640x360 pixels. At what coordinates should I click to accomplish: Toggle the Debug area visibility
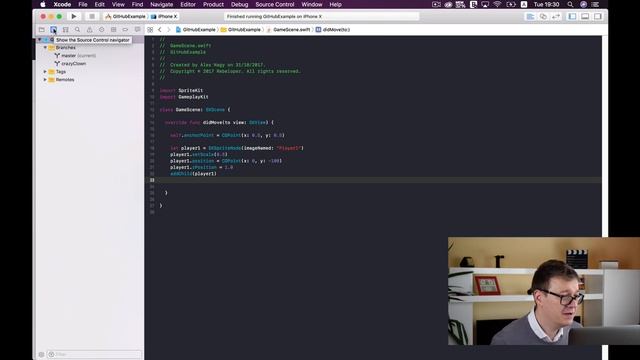[x=585, y=16]
